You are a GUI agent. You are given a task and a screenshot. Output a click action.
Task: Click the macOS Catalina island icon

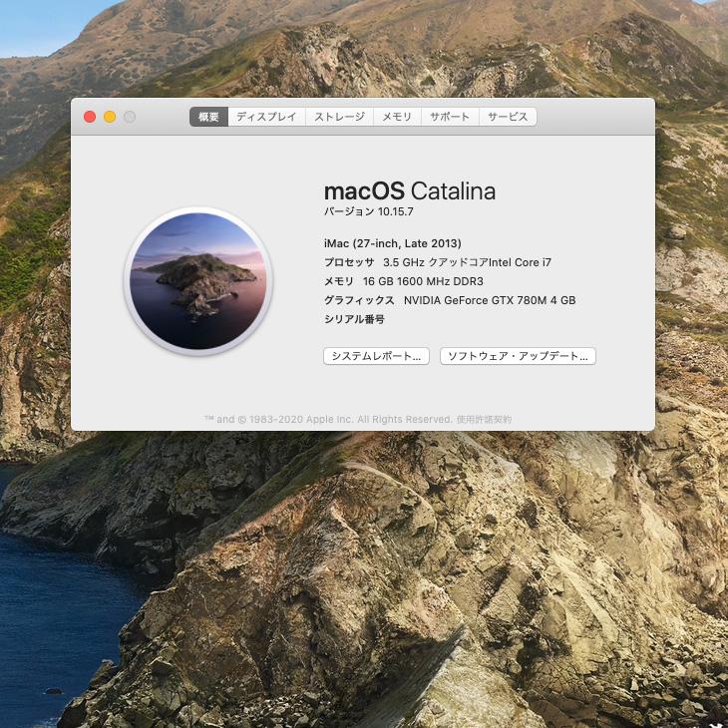pos(197,281)
